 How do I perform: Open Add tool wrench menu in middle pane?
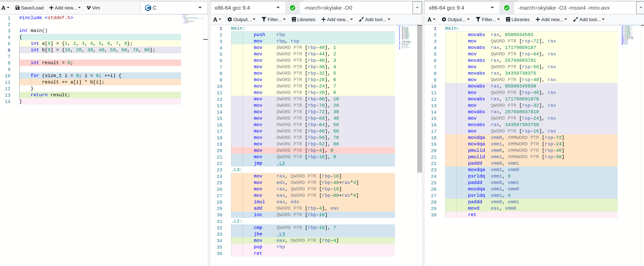click(374, 19)
